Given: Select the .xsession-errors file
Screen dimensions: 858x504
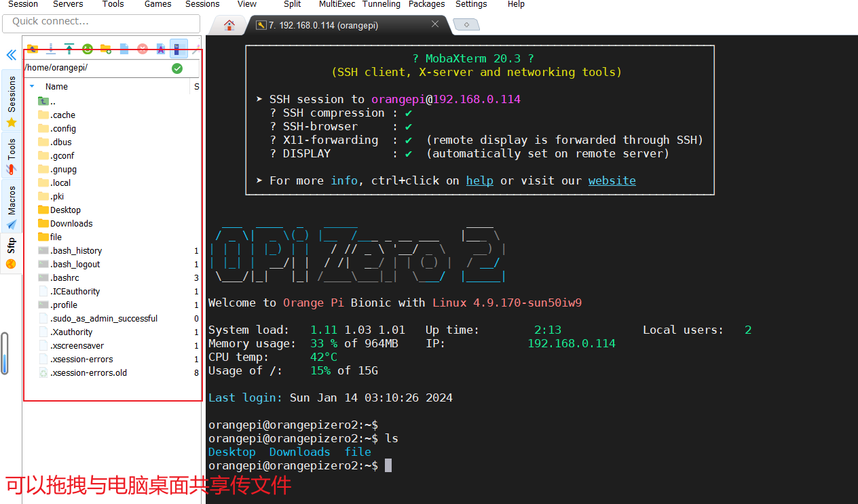Looking at the screenshot, I should [75, 359].
